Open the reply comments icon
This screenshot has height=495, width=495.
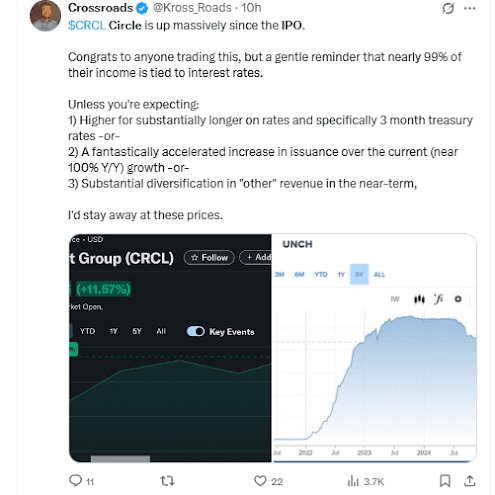click(75, 480)
